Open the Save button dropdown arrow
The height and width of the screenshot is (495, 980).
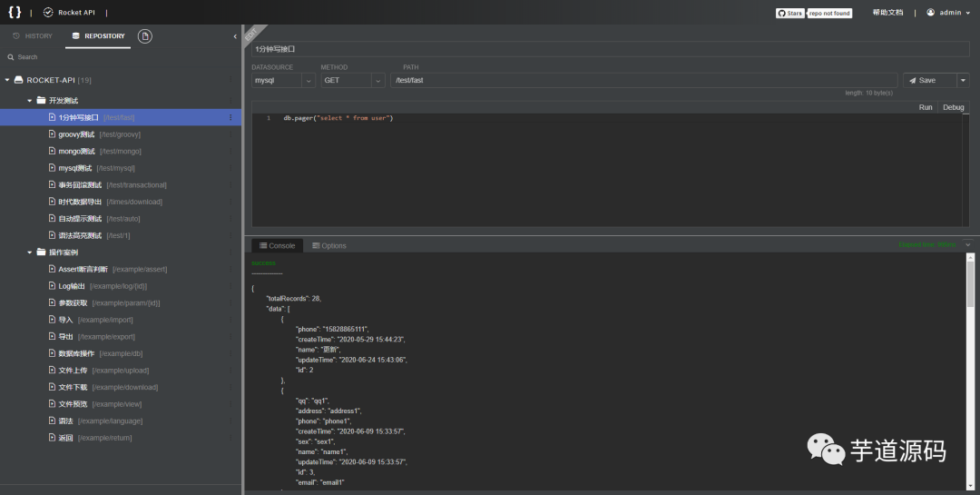coord(963,80)
